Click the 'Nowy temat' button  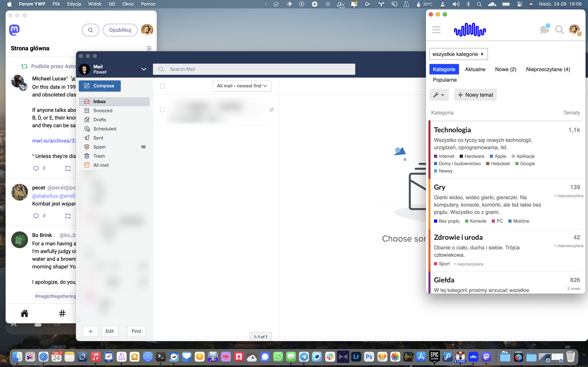point(475,95)
